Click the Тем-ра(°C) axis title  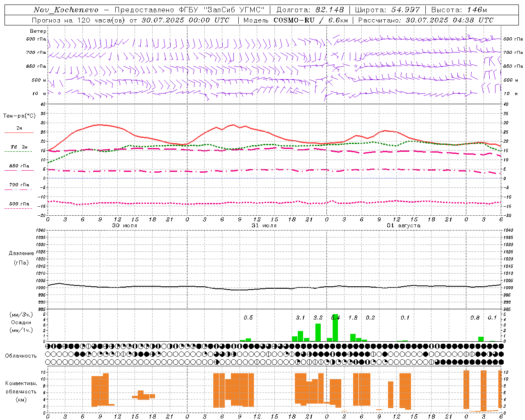[20, 116]
